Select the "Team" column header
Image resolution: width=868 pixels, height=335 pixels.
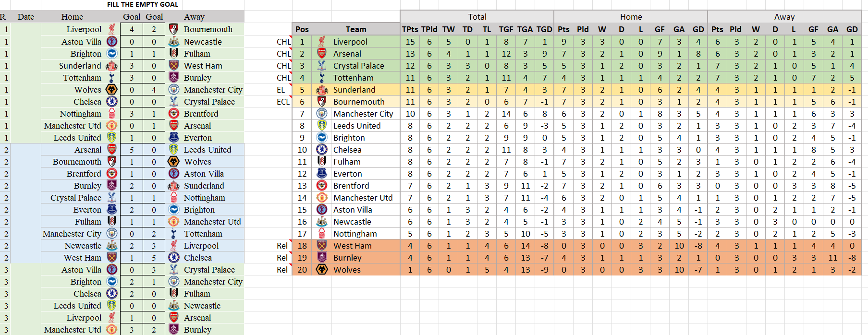[355, 29]
